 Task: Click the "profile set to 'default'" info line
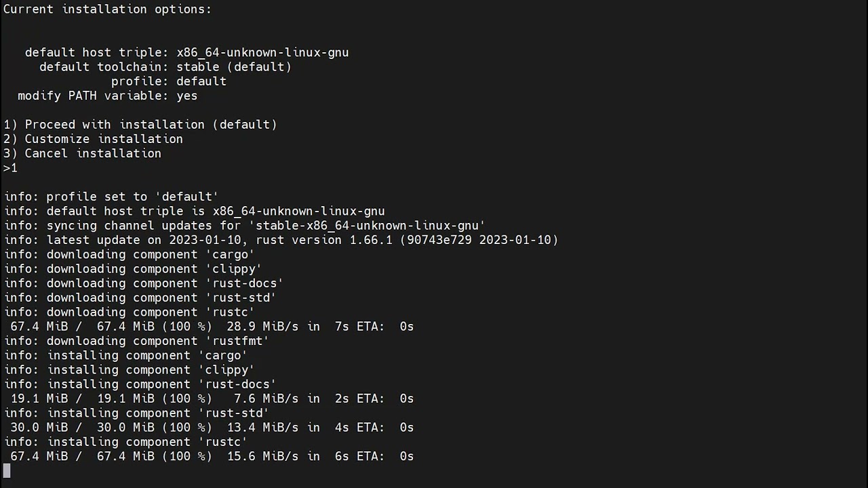click(x=111, y=197)
